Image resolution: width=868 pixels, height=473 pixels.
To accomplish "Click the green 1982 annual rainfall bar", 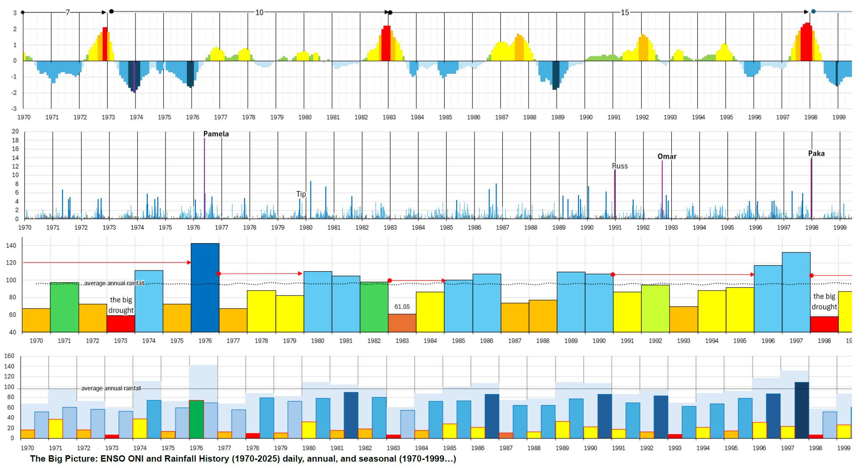I will pyautogui.click(x=374, y=307).
